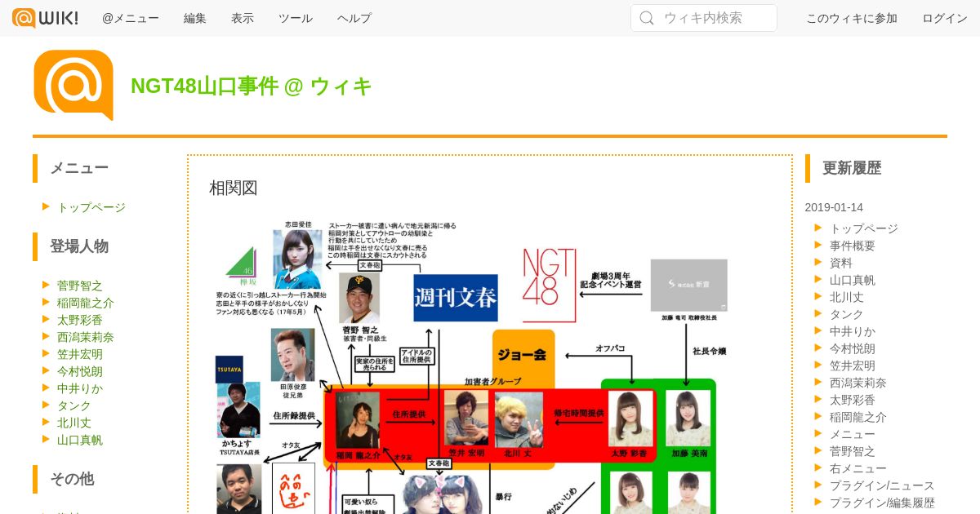Open 笠井宏明 in 更新履歴 list
Viewport: 980px width, 514px height.
(853, 366)
